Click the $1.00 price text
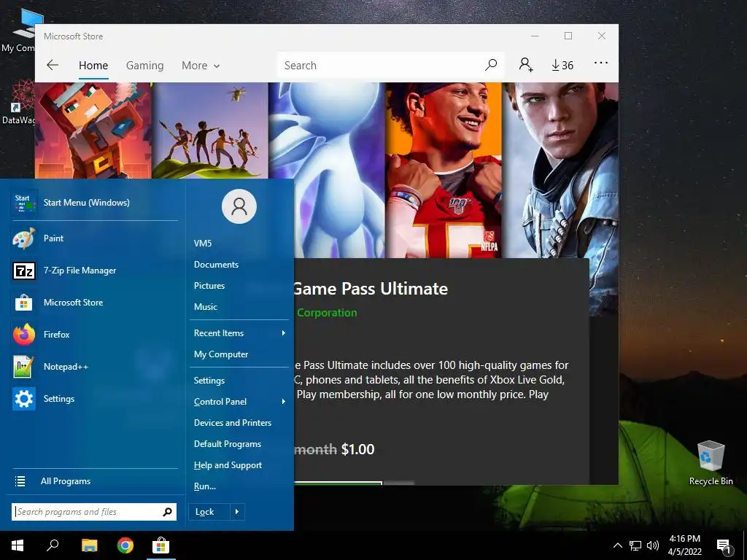 pos(357,449)
